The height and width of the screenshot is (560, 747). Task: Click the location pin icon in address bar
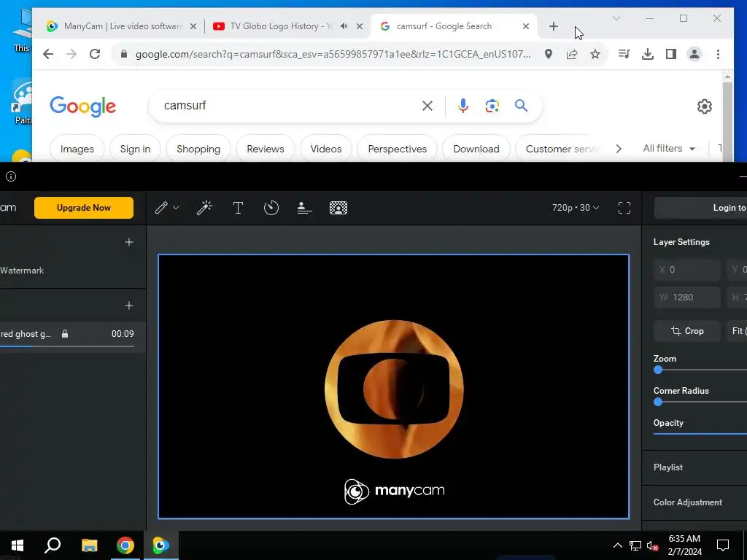point(549,54)
